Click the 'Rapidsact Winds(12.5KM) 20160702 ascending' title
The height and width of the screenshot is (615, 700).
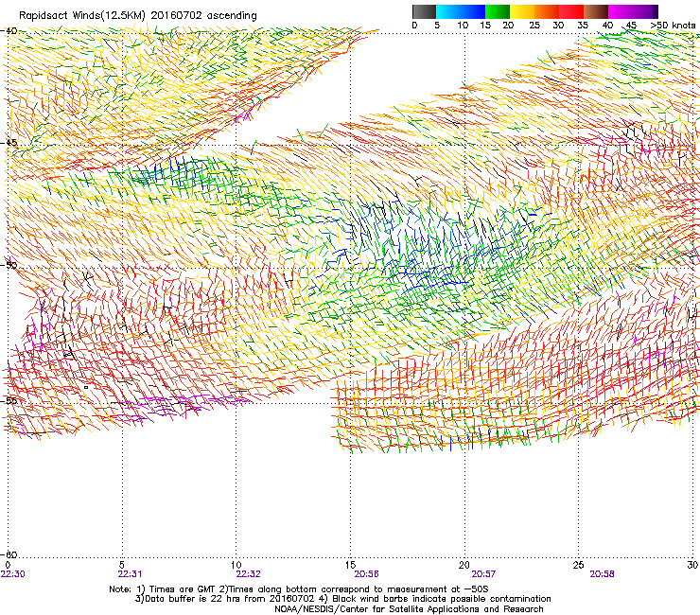click(138, 16)
